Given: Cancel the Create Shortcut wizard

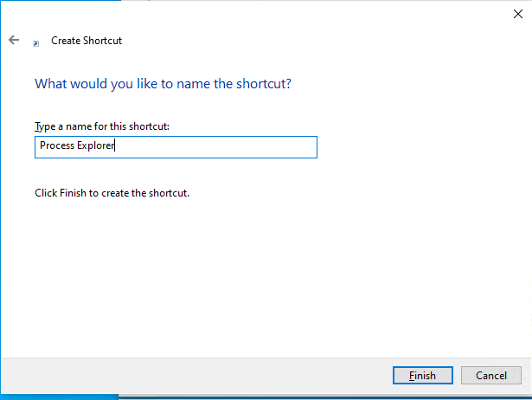Looking at the screenshot, I should [x=490, y=375].
